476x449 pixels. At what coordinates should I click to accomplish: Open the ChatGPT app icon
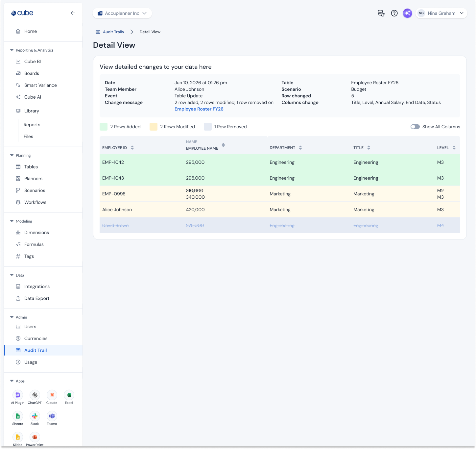coord(35,395)
